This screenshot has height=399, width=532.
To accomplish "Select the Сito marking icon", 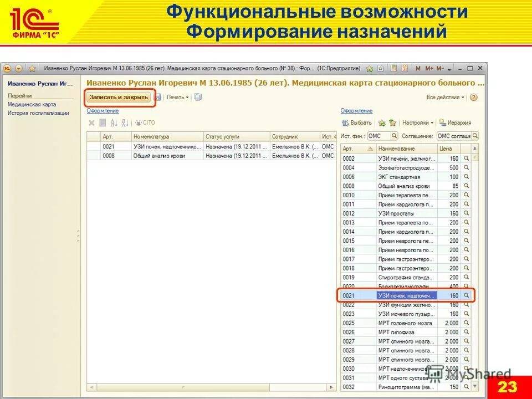I will [x=139, y=122].
